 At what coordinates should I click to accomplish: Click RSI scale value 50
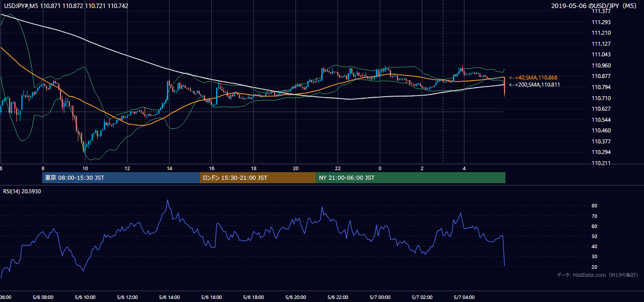click(x=595, y=236)
